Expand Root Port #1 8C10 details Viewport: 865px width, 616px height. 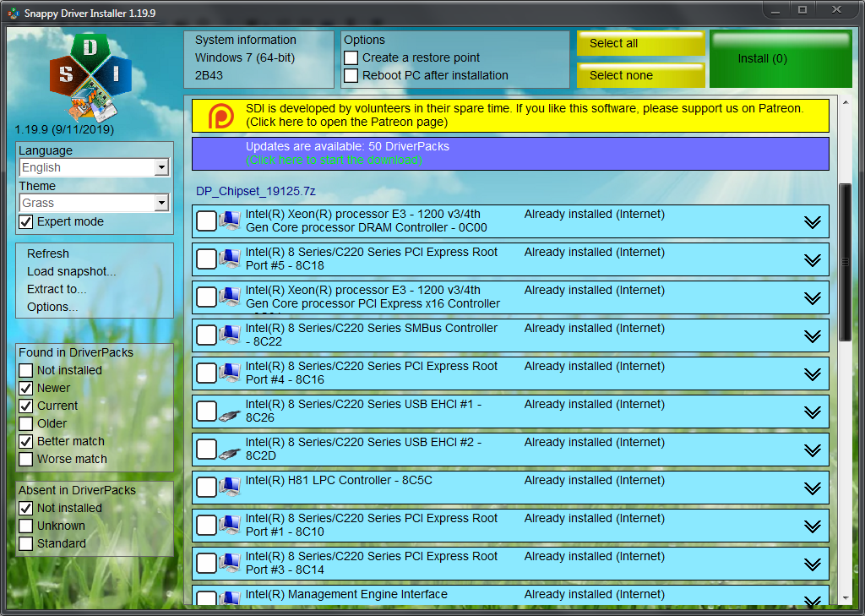812,526
